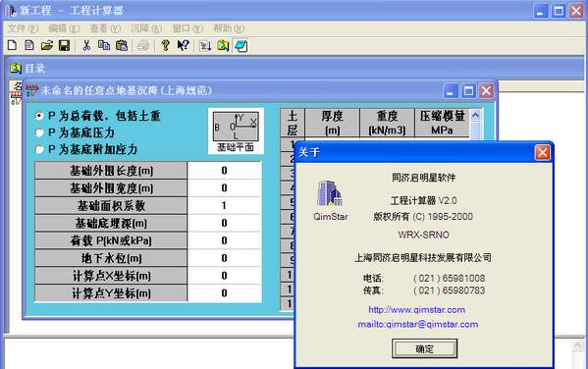Open the 沉降(R) menu
The width and height of the screenshot is (588, 369).
click(x=146, y=28)
